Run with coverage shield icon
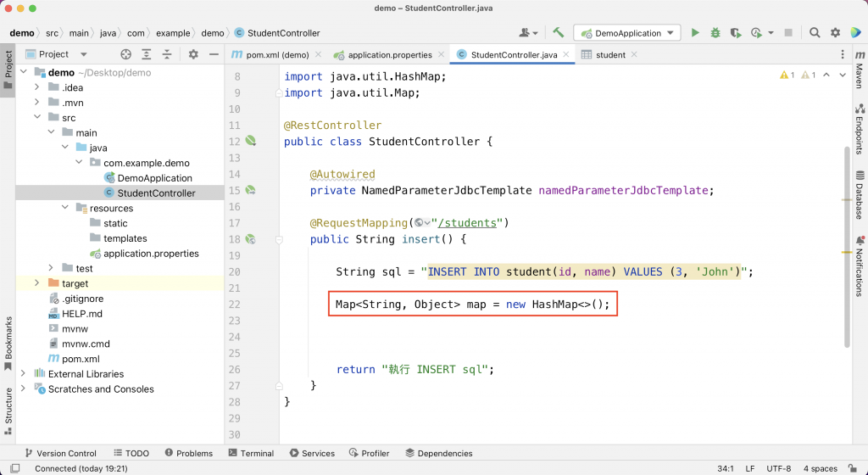Viewport: 868px width, 475px height. (736, 33)
